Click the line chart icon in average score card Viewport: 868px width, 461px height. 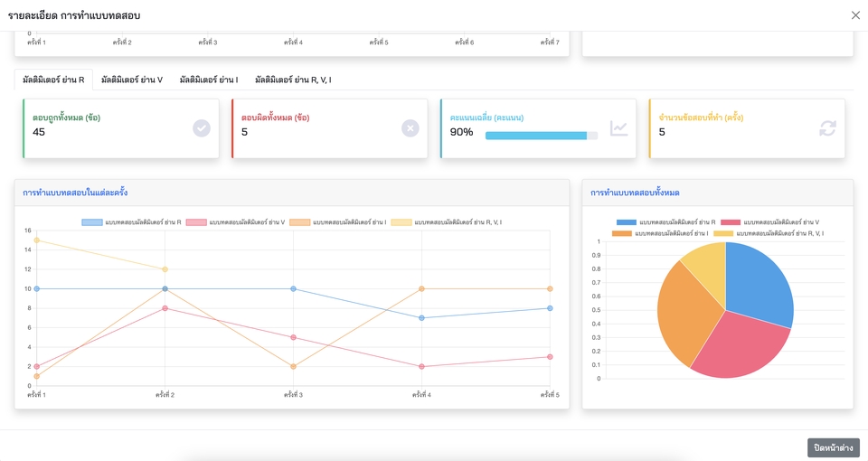pyautogui.click(x=618, y=128)
